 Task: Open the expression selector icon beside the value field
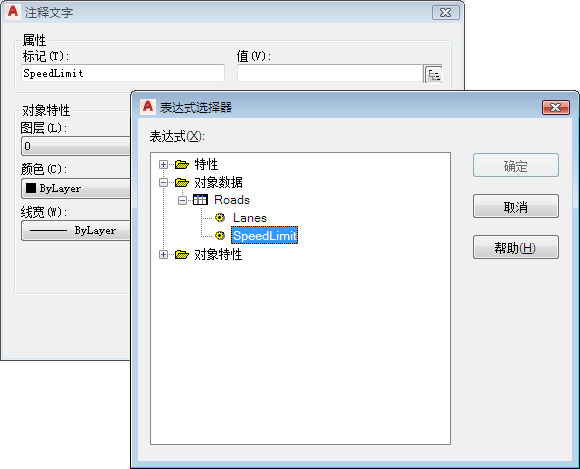433,74
